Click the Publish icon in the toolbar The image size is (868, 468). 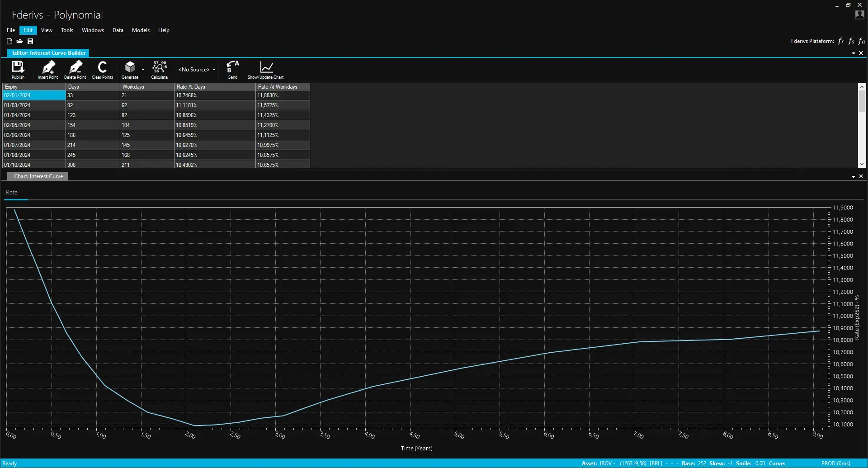[x=18, y=69]
